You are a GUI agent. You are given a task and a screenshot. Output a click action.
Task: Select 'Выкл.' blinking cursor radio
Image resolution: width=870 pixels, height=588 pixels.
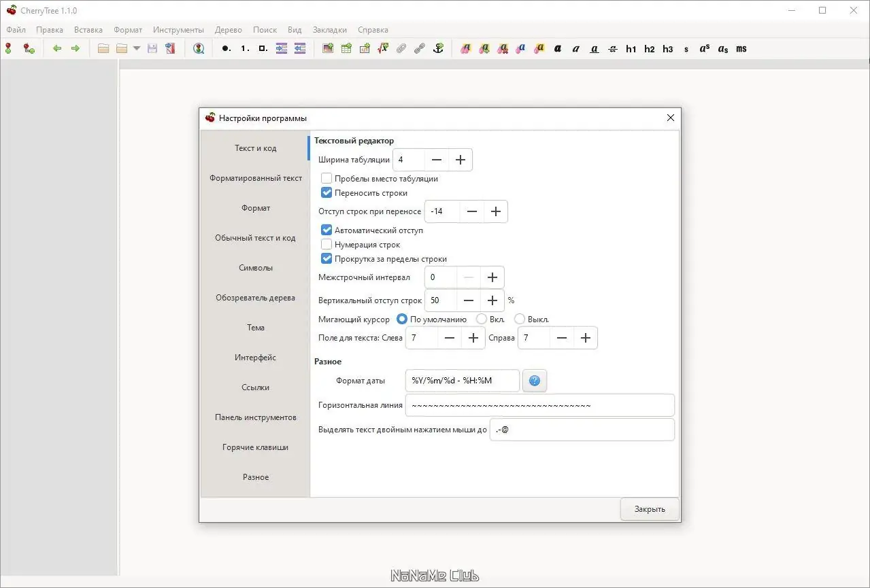[520, 319]
